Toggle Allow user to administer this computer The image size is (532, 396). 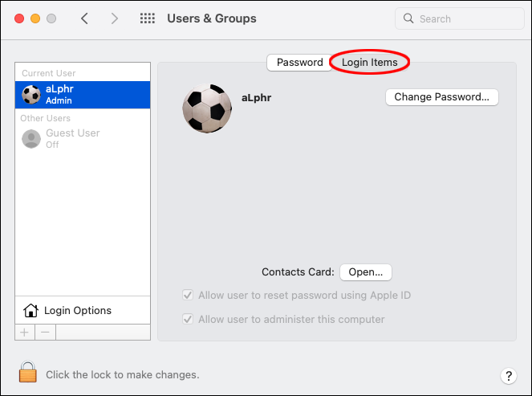pos(188,319)
